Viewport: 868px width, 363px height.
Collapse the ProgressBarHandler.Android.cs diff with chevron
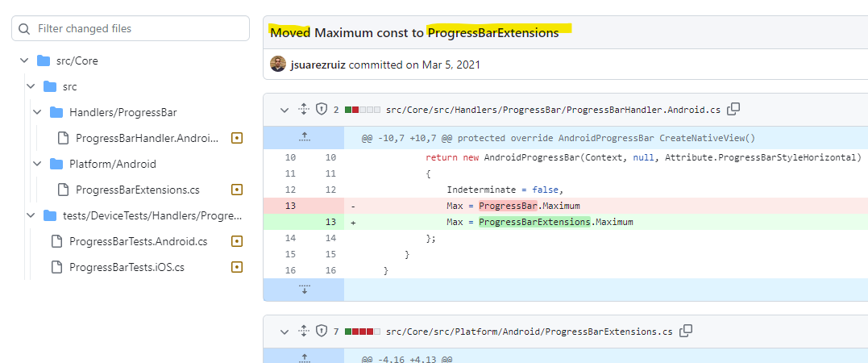click(284, 109)
